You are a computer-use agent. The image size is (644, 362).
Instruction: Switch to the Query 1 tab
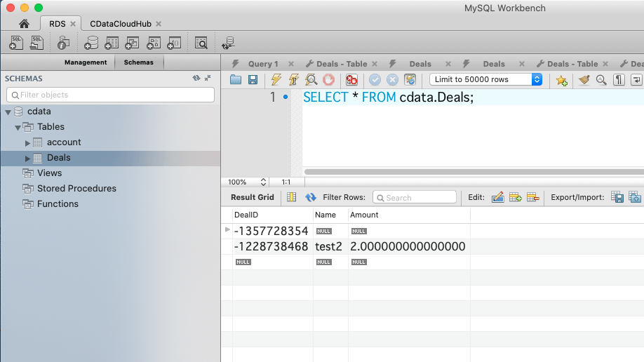pyautogui.click(x=263, y=64)
